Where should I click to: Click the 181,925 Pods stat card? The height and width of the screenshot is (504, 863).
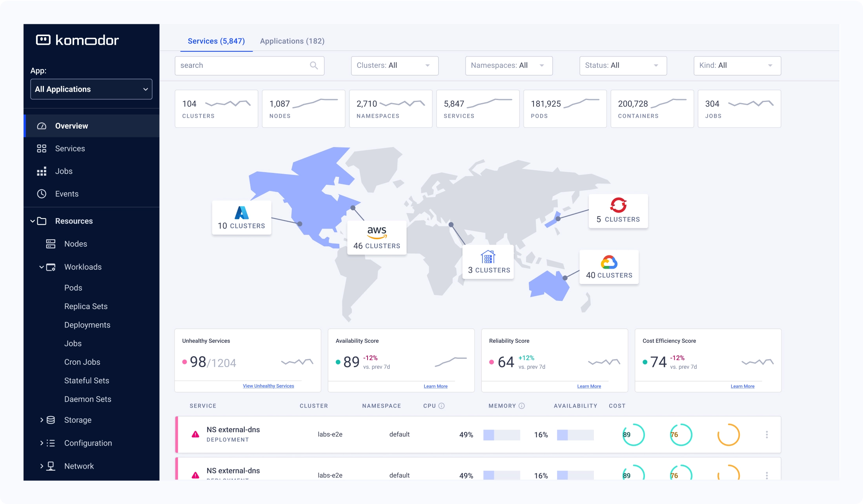[565, 109]
